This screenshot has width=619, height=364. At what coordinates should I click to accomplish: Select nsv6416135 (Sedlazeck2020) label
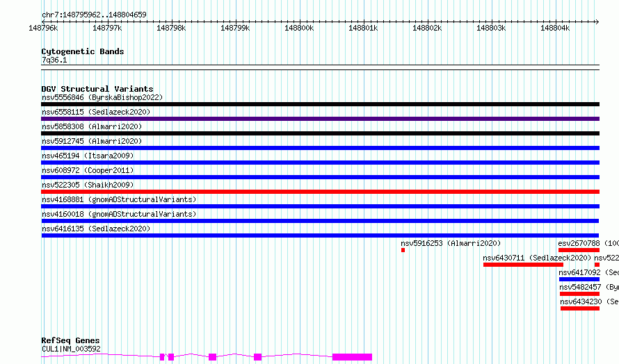96,229
